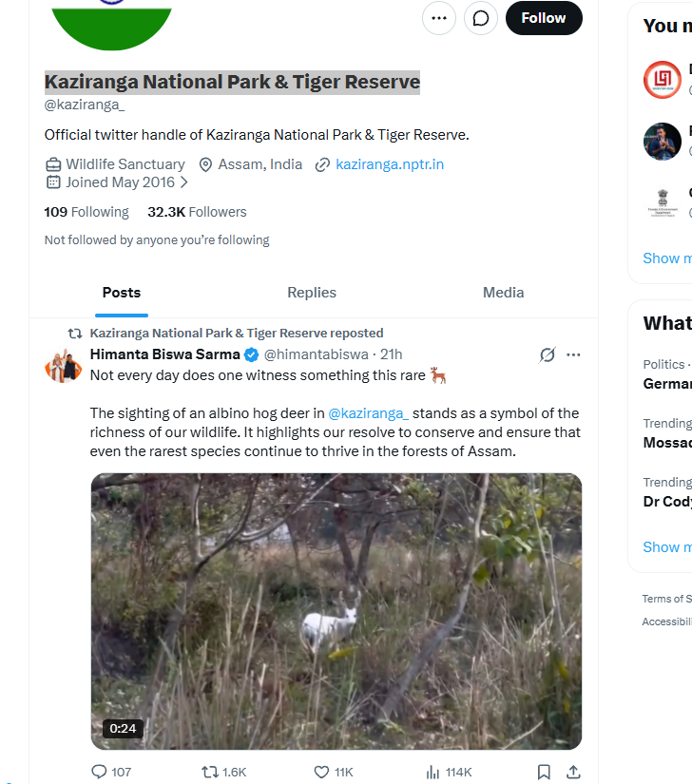The width and height of the screenshot is (692, 784).
Task: Open the kaziranga.nptr.in website link
Action: coord(390,164)
